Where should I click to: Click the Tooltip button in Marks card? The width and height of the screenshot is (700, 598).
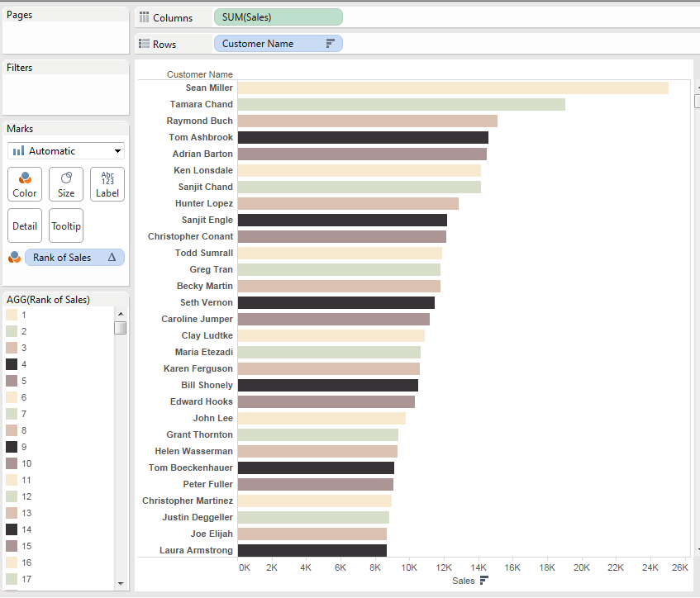tap(66, 225)
